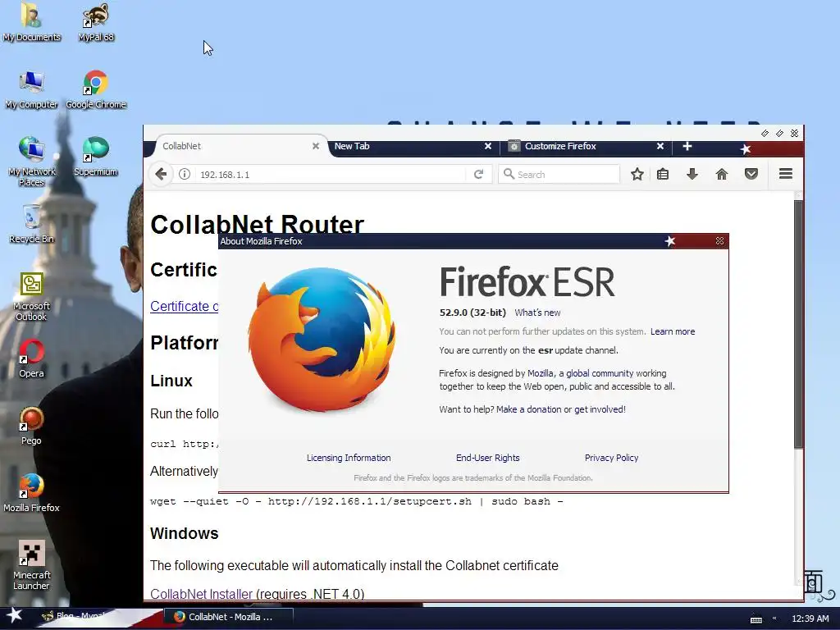The width and height of the screenshot is (840, 630).
Task: Launch Mozilla Firefox desktop shortcut
Action: [31, 493]
